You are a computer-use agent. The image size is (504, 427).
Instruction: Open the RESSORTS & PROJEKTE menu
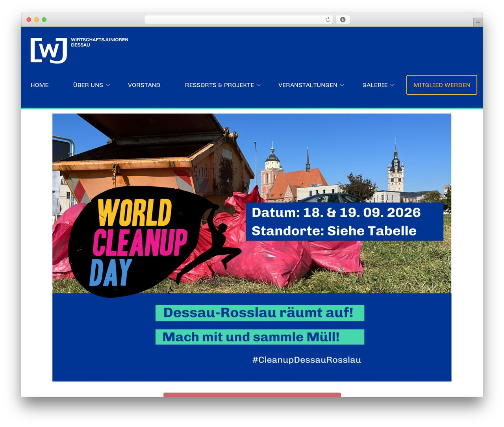click(x=219, y=85)
